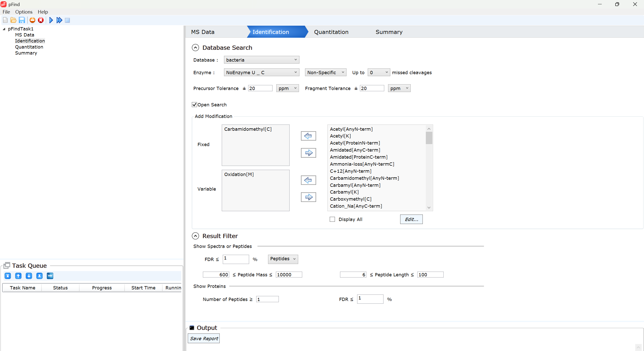Open the missed cleavages dropdown

379,72
